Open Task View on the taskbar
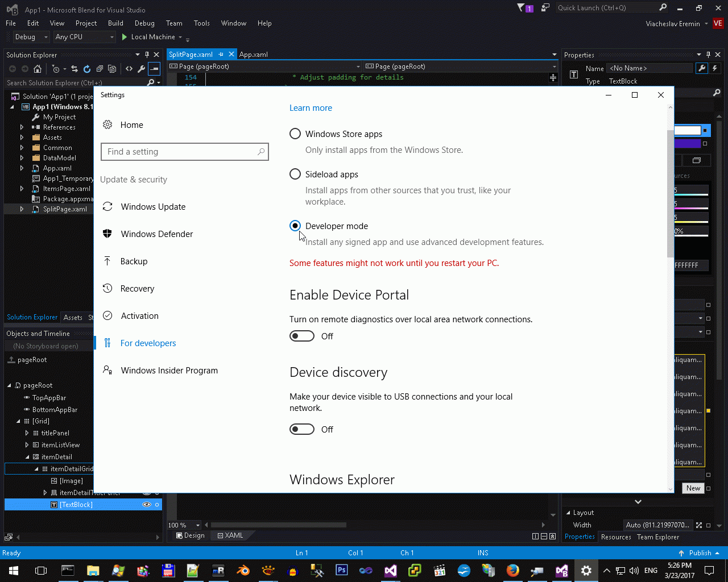The height and width of the screenshot is (582, 728). pos(41,570)
